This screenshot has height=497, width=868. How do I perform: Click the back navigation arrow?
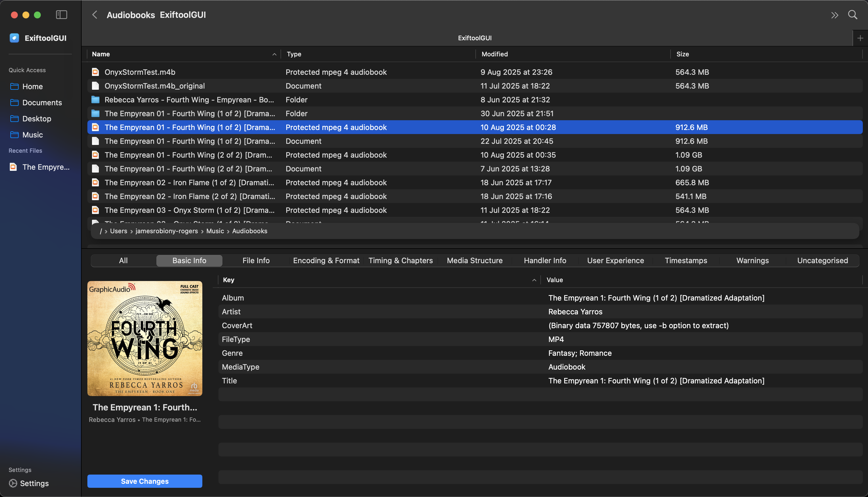[x=95, y=15]
